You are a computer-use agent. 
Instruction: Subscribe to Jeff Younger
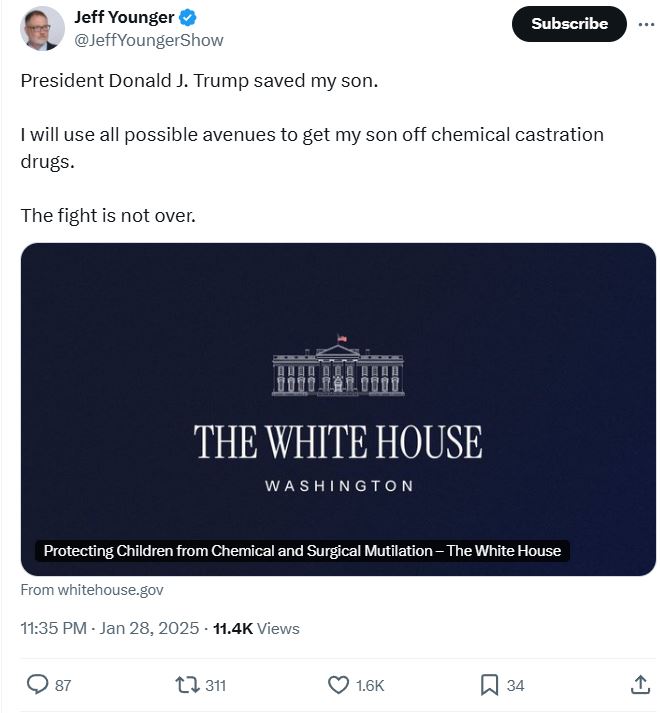coord(569,24)
